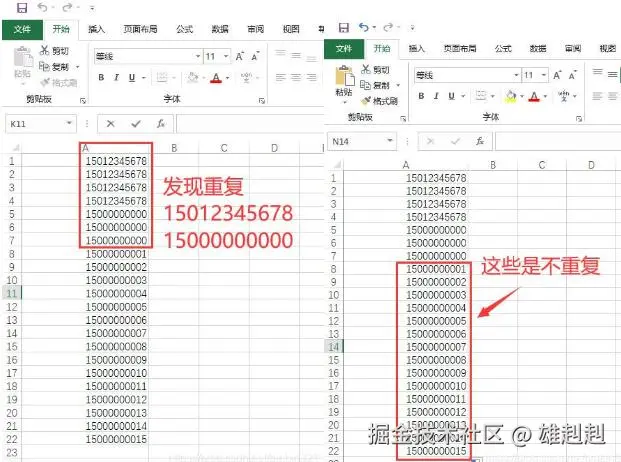Click Save icon in left Excel window

(x=22, y=8)
